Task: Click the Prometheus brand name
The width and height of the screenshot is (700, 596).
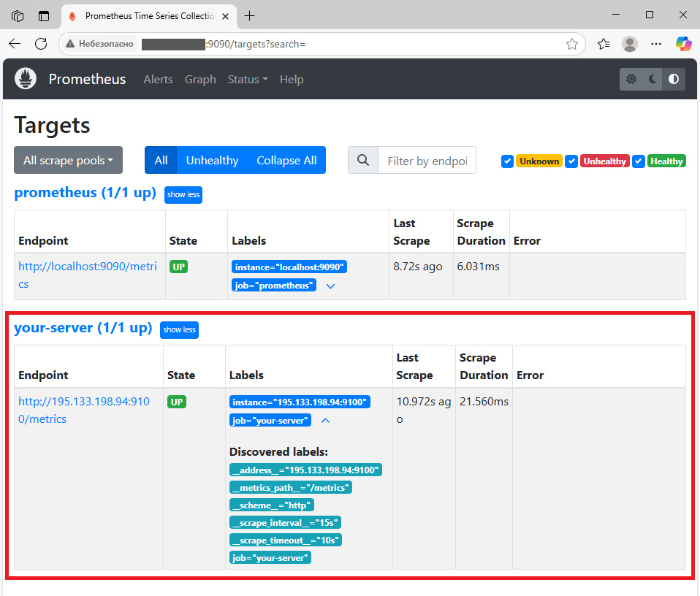Action: (x=88, y=79)
